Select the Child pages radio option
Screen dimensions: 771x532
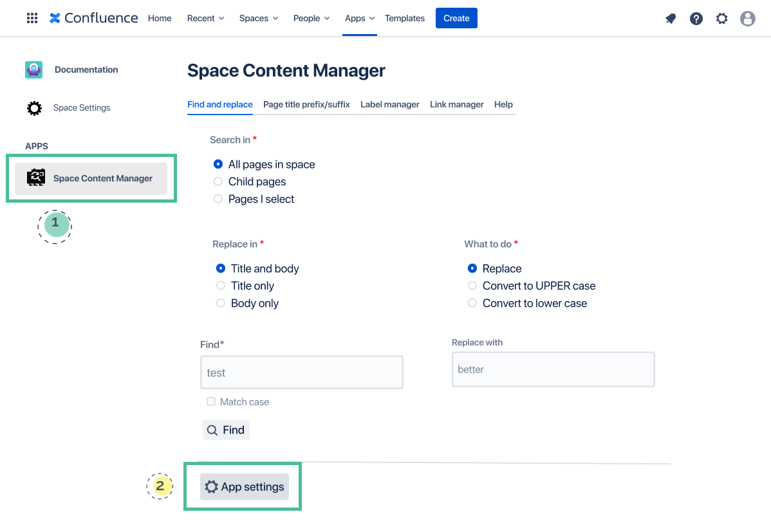218,181
